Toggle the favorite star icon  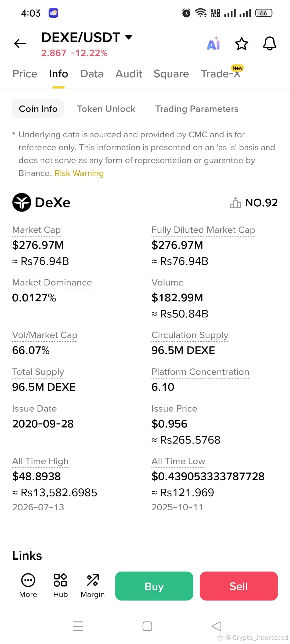(x=242, y=44)
